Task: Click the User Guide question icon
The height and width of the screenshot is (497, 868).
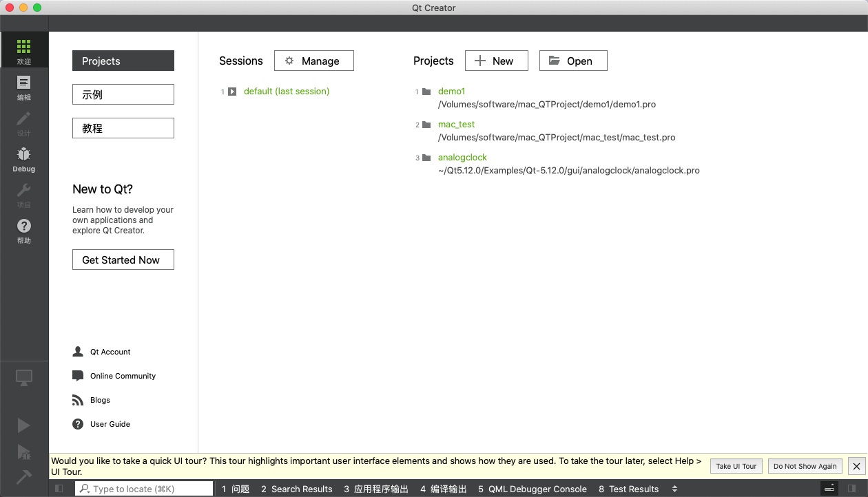Action: pos(78,424)
